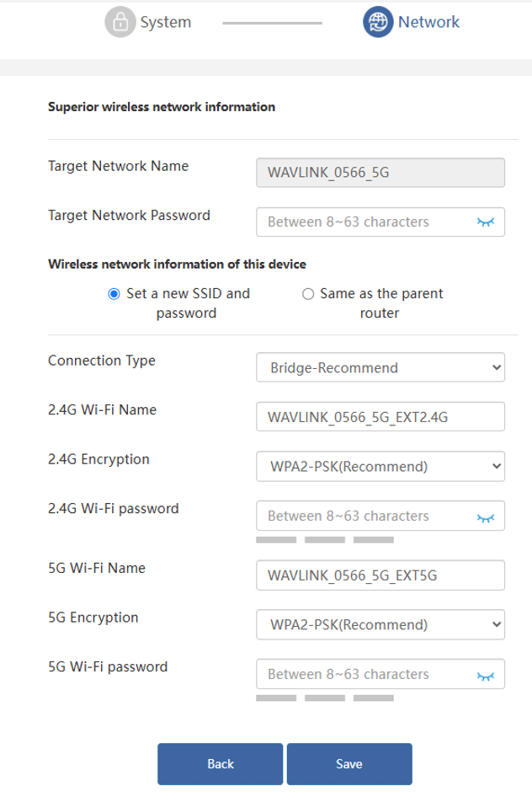The height and width of the screenshot is (797, 532).
Task: Click the Back button
Action: 220,764
